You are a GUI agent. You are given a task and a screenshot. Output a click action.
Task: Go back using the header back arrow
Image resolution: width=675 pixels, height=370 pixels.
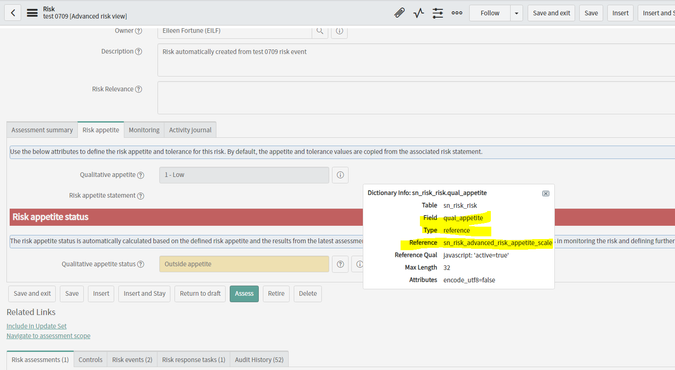(x=13, y=13)
